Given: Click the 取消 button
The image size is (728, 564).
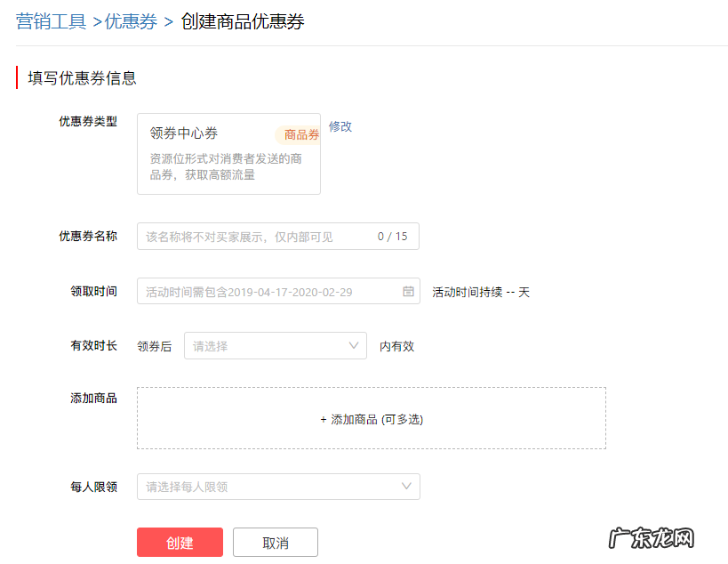Looking at the screenshot, I should (x=275, y=542).
